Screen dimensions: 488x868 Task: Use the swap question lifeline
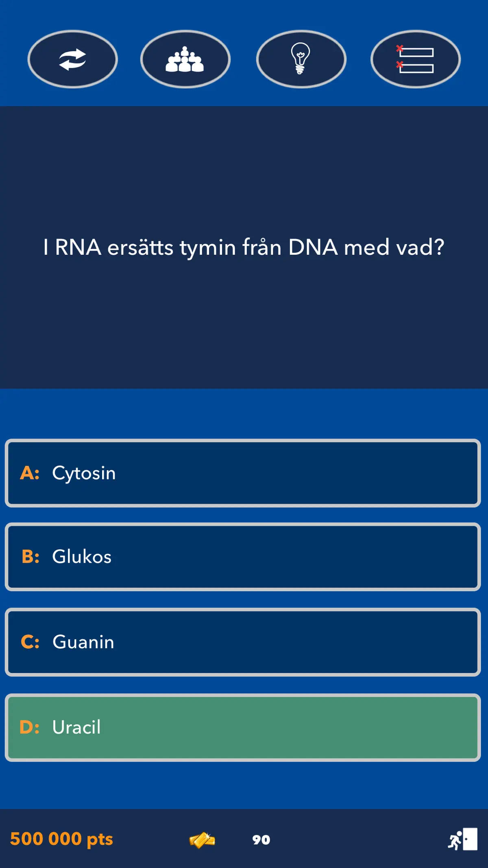click(x=73, y=59)
